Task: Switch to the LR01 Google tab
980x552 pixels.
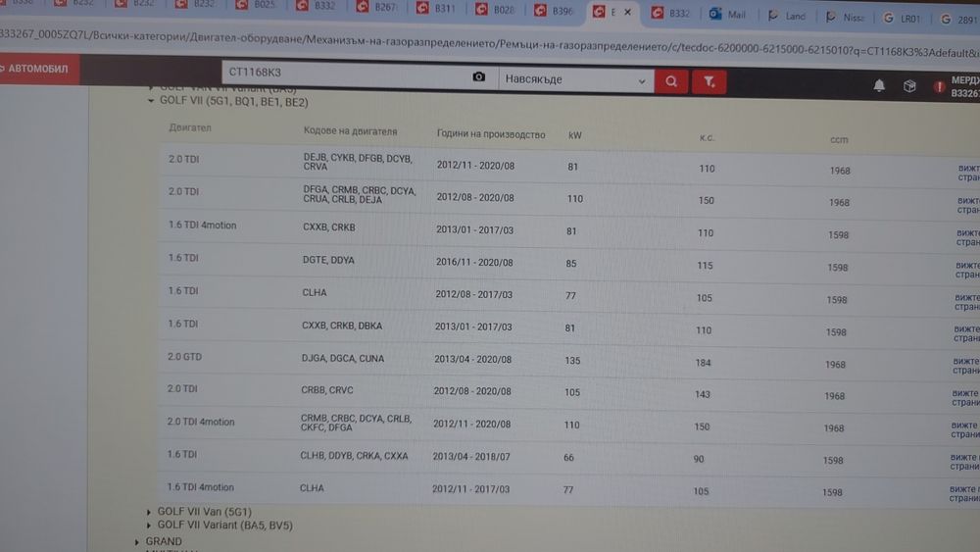Action: [x=903, y=19]
